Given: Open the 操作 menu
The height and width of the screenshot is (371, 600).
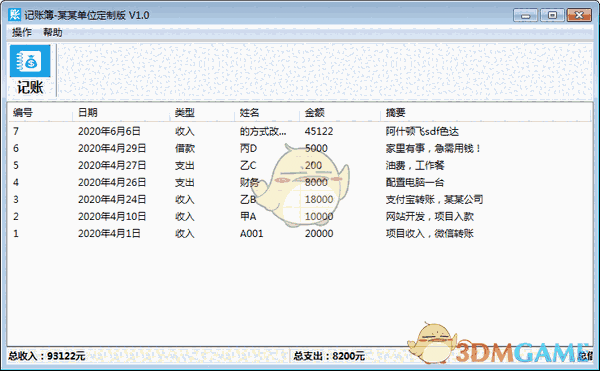Looking at the screenshot, I should [21, 33].
